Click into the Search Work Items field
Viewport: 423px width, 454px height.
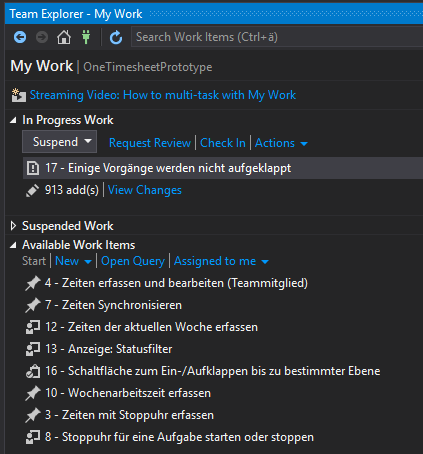pyautogui.click(x=277, y=37)
